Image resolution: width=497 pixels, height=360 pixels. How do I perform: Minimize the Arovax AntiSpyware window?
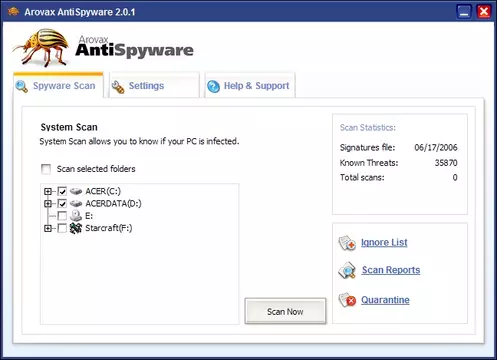pos(464,12)
